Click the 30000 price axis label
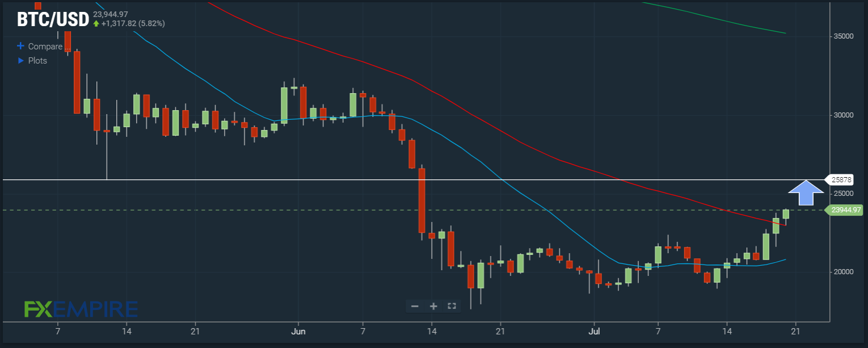 tap(843, 115)
